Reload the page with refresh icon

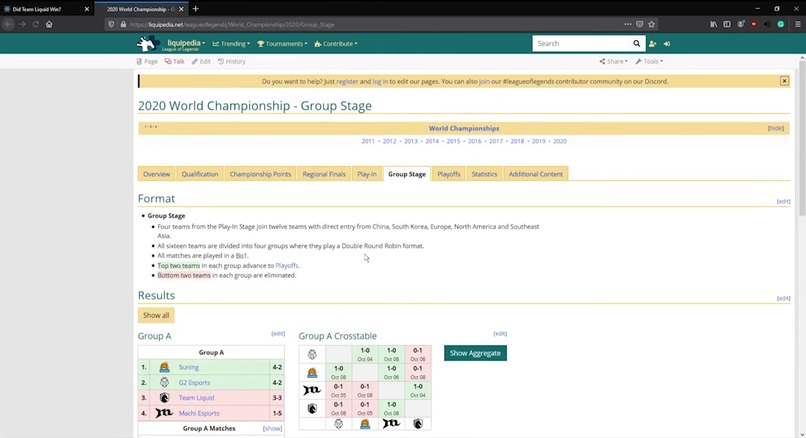click(x=35, y=24)
